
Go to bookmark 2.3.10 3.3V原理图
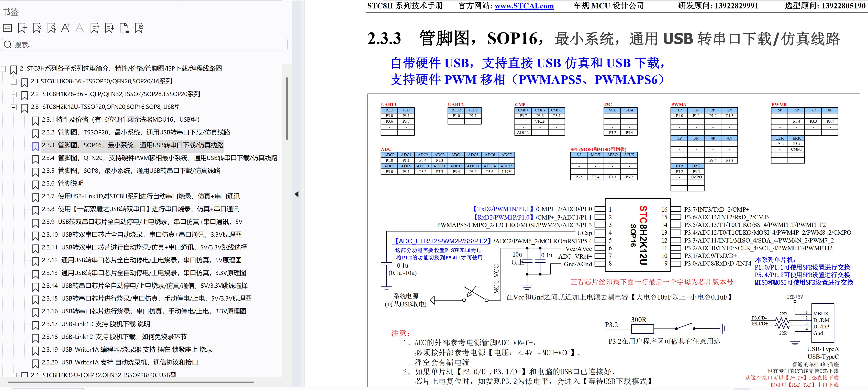(141, 235)
